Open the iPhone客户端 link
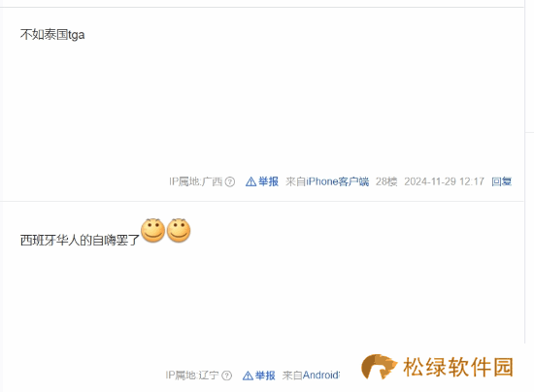The height and width of the screenshot is (392, 534). pos(338,181)
